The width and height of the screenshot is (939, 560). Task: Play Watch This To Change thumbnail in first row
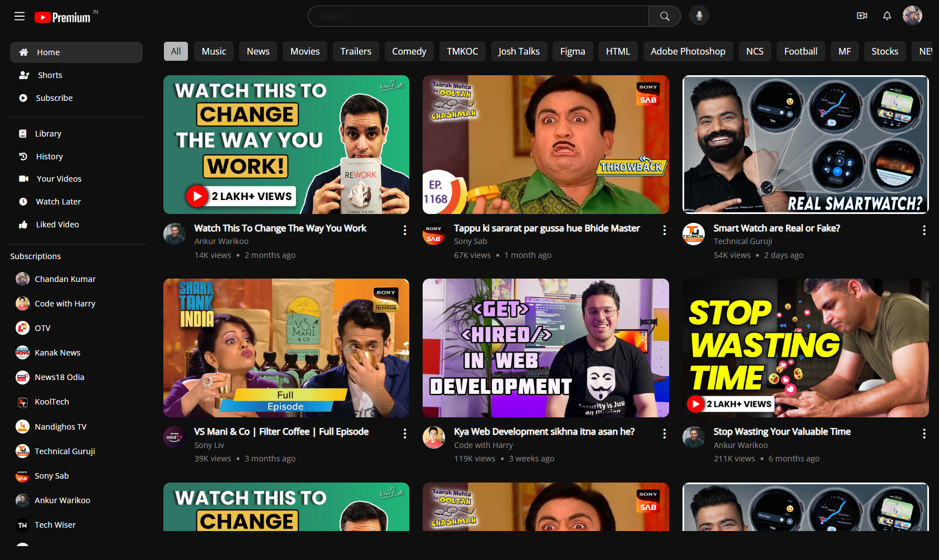[286, 144]
